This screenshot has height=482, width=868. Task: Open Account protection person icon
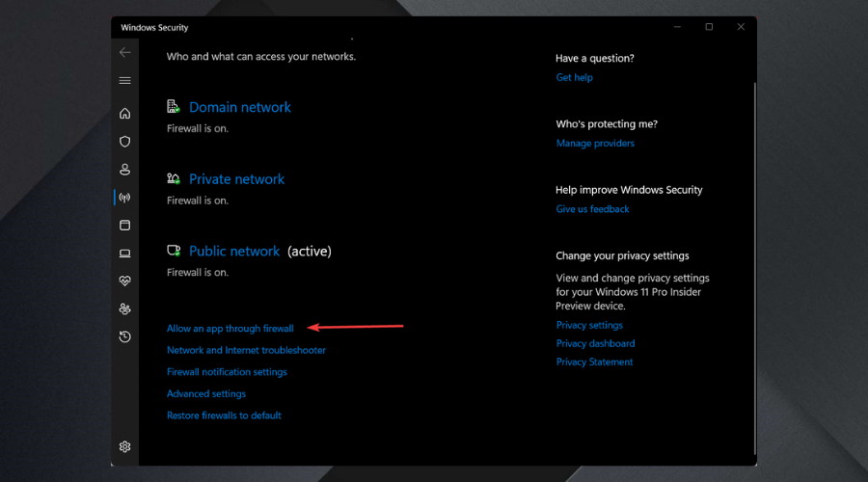(124, 170)
